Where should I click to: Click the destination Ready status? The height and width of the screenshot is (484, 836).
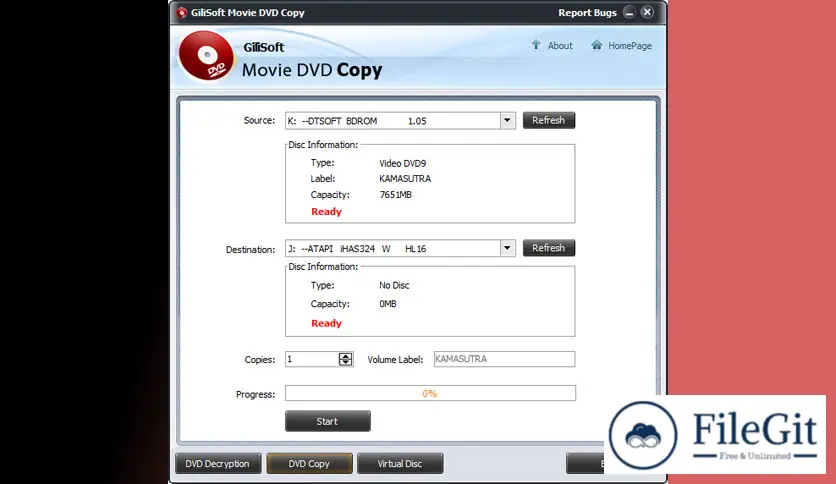pos(326,323)
